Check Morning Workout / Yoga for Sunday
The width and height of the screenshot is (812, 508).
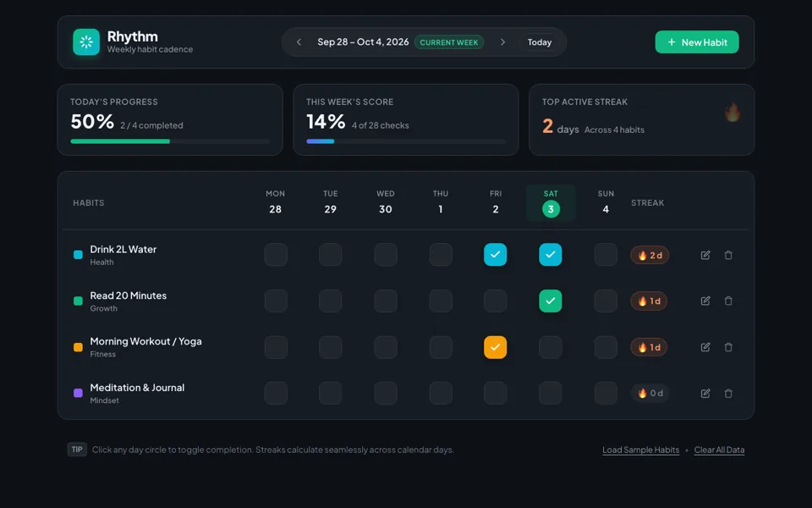coord(606,347)
